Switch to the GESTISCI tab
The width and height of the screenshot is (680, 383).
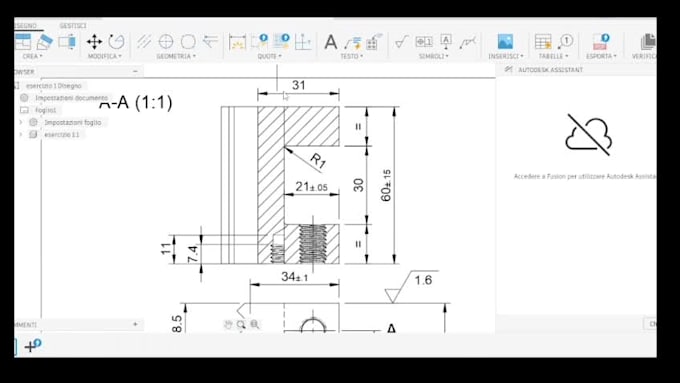tap(73, 26)
